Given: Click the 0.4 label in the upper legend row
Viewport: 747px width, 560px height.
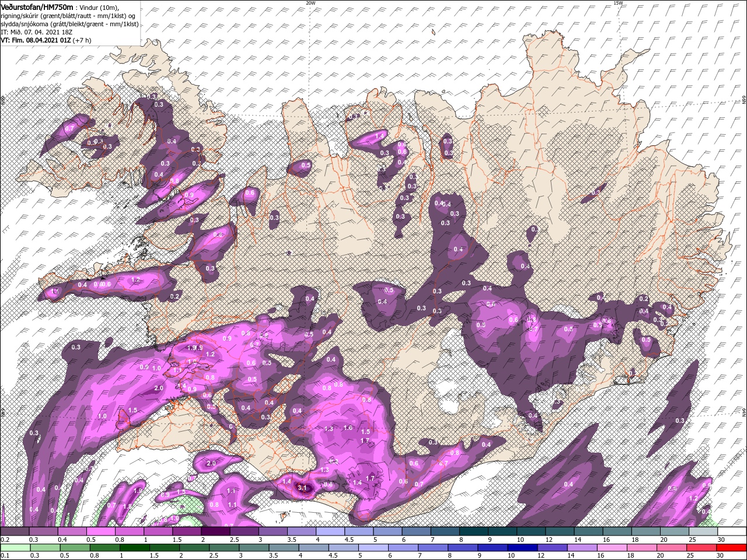Looking at the screenshot, I should [62, 540].
